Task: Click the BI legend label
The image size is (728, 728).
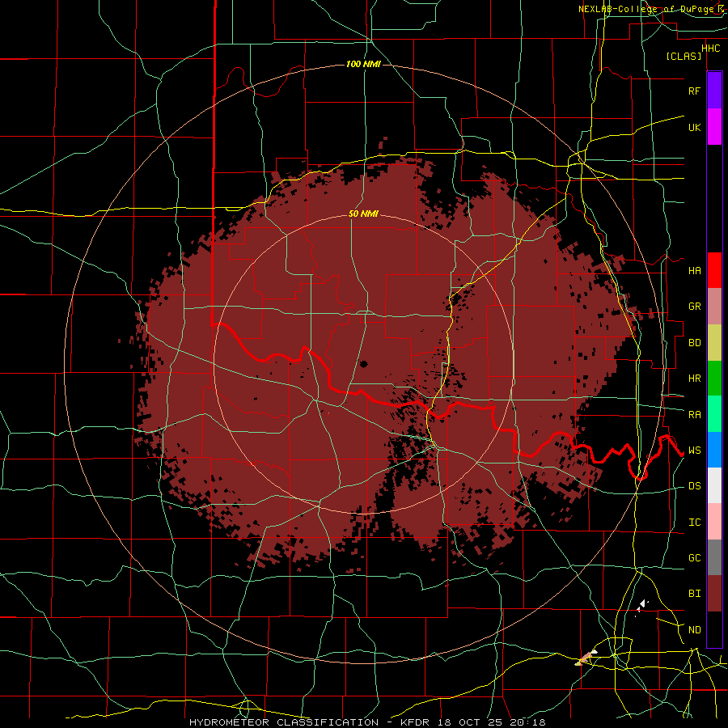Action: click(694, 594)
